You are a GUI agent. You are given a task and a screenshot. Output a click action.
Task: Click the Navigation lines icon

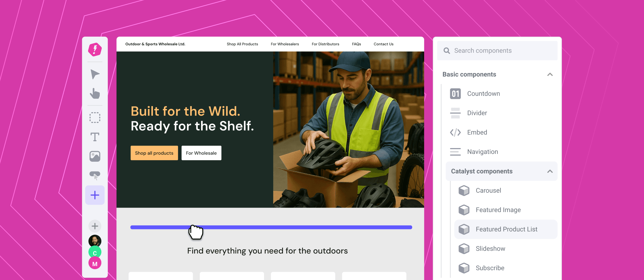coord(455,152)
